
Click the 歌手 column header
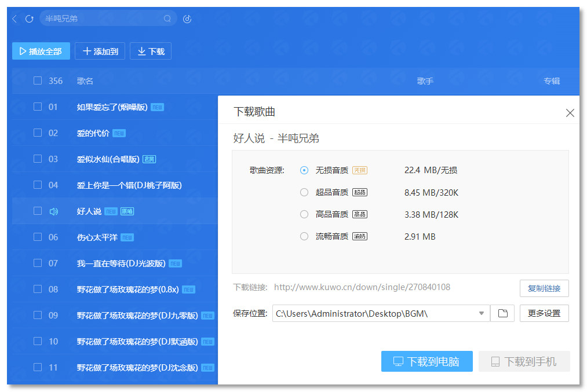tap(425, 81)
